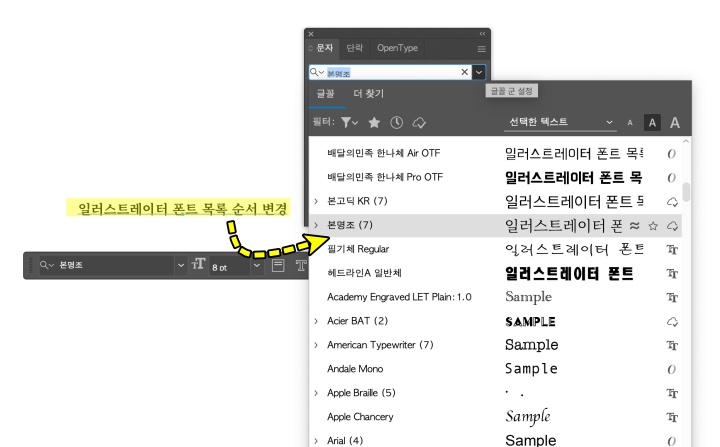Click OpenType icon on 배달의민족 한나체 Pro row

click(x=672, y=178)
